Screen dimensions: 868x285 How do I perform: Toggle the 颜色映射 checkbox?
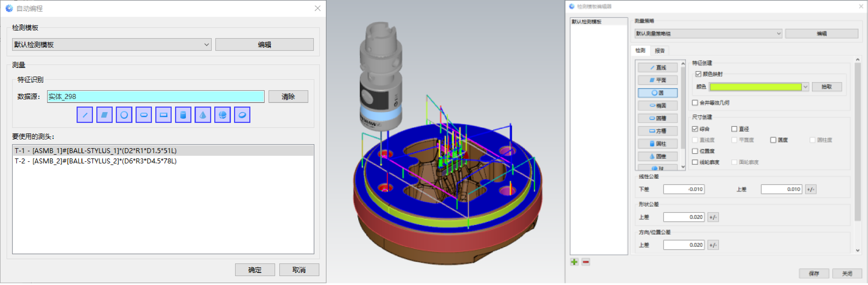698,74
